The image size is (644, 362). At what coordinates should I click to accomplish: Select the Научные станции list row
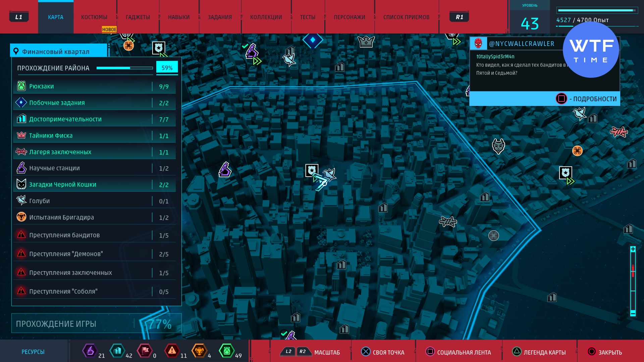click(x=94, y=168)
